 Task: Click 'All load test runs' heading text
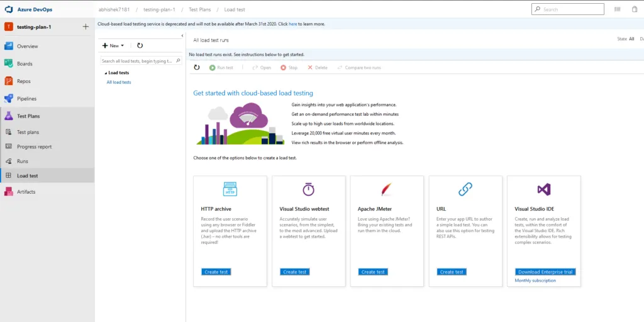211,40
